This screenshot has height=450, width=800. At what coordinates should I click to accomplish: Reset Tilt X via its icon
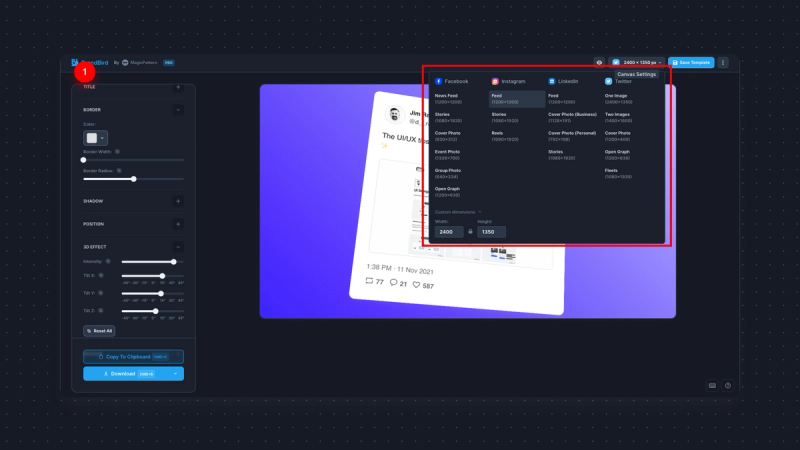tap(101, 276)
